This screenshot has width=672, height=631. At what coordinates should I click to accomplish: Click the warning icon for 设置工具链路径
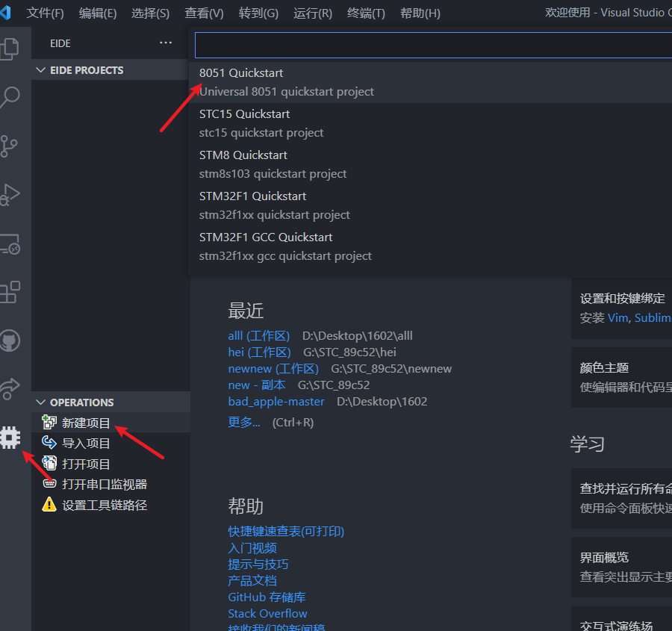49,504
